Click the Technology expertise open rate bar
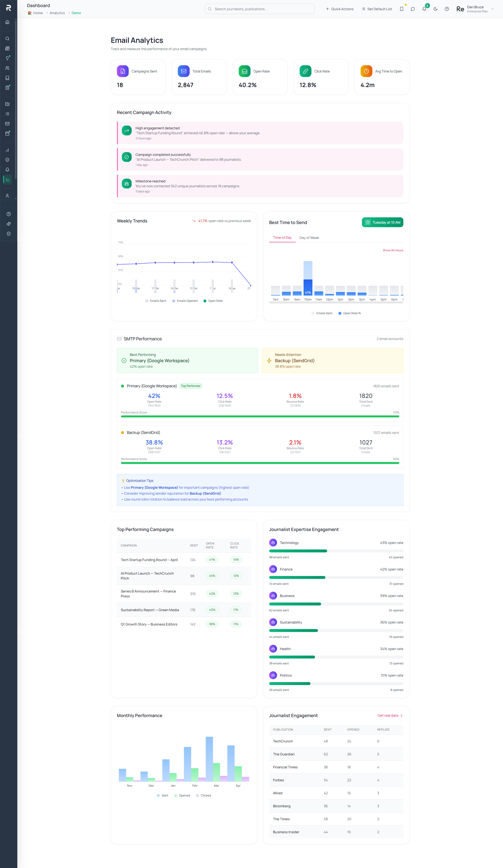 coord(336,551)
